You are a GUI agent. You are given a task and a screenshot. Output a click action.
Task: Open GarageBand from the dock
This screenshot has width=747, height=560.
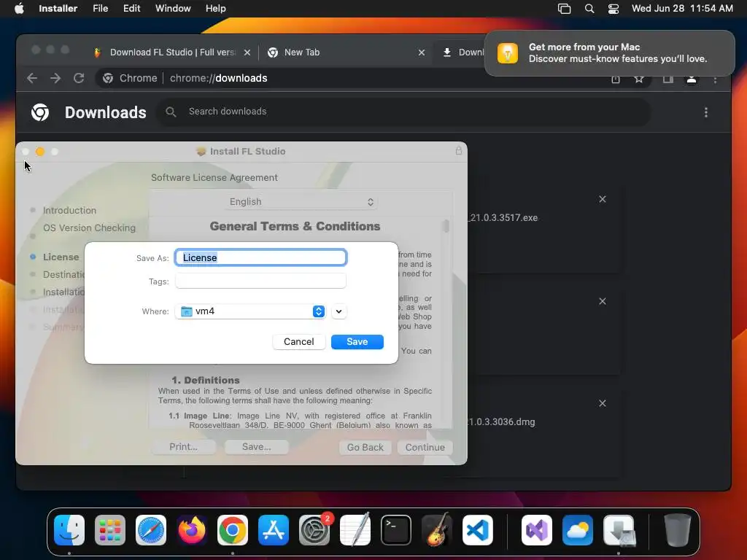click(437, 530)
